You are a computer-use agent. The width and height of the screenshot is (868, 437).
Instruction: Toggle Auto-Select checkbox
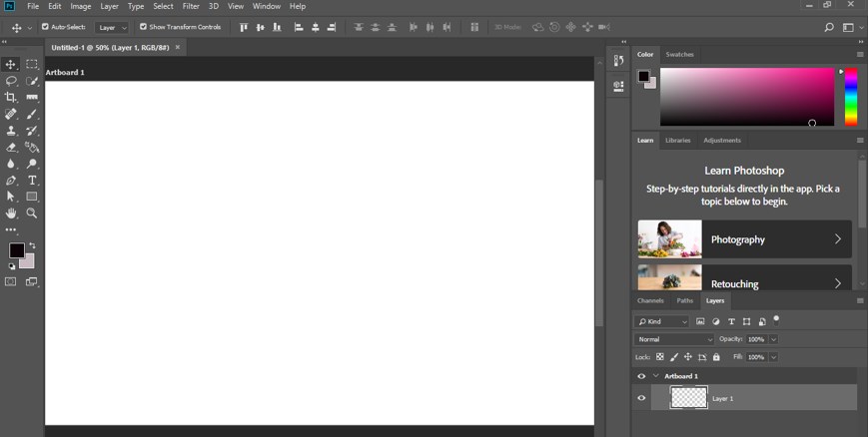coord(45,27)
